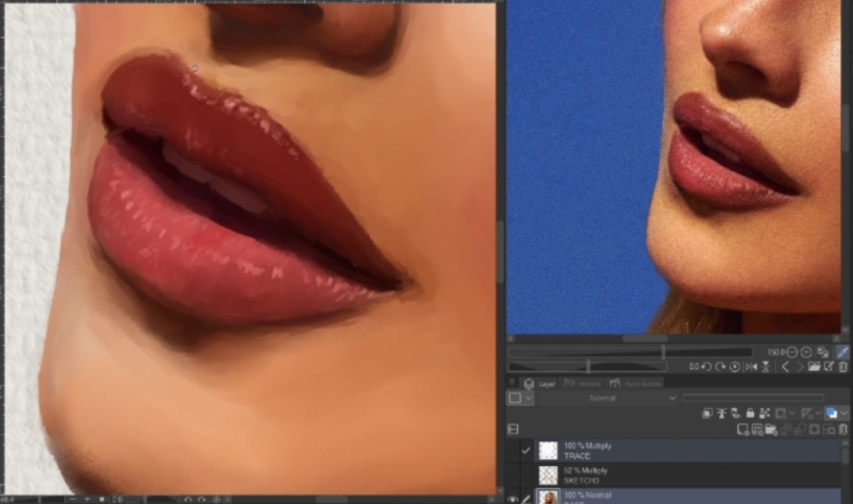Rotate the Sub View image left

click(x=706, y=367)
